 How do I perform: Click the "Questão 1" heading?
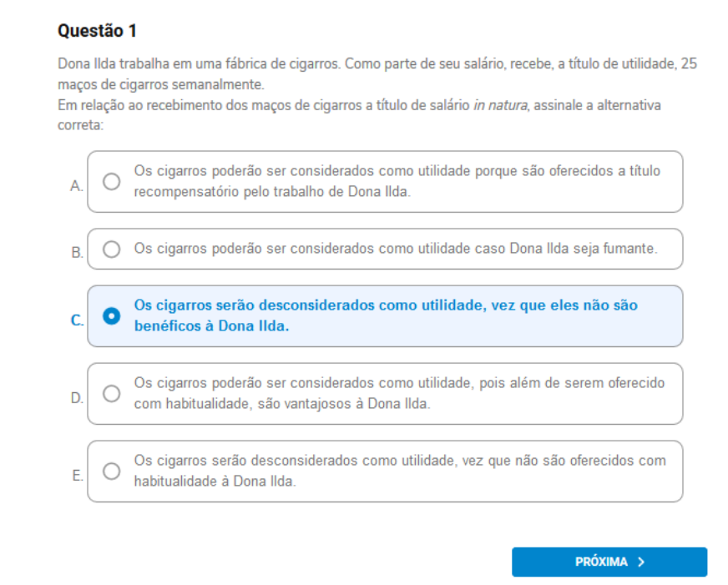point(97,31)
